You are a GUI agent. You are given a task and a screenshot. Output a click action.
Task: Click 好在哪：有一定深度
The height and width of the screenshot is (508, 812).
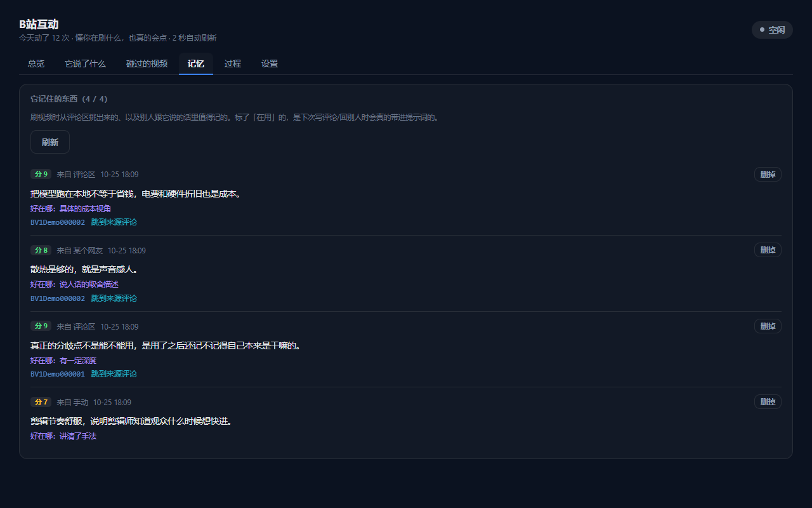(63, 361)
